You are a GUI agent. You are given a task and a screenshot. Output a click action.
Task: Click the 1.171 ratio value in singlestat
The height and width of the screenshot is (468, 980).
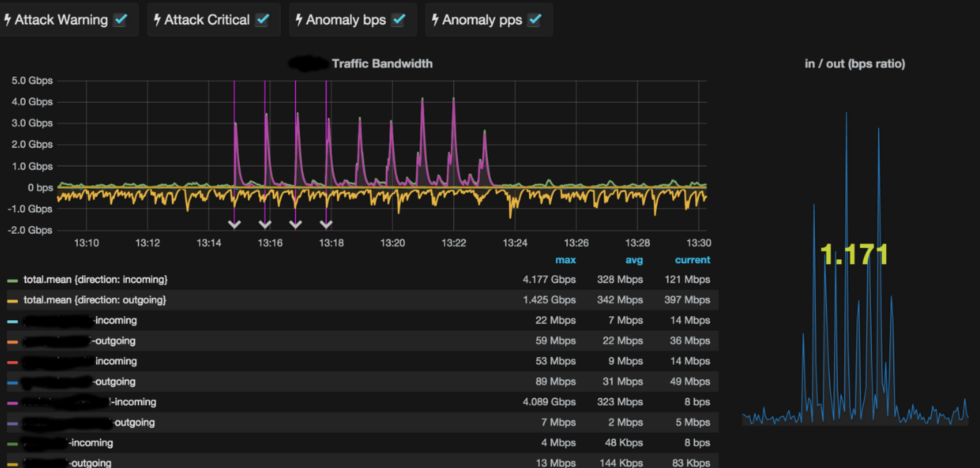tap(854, 254)
